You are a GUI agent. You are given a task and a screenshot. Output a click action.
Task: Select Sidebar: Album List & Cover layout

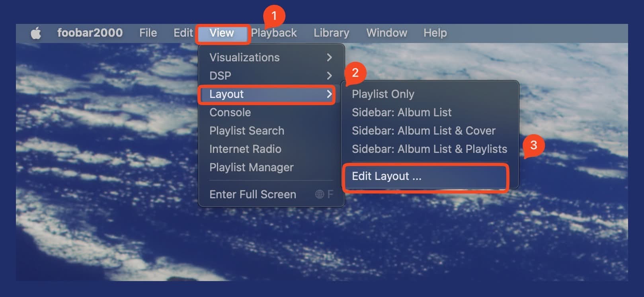click(x=430, y=131)
